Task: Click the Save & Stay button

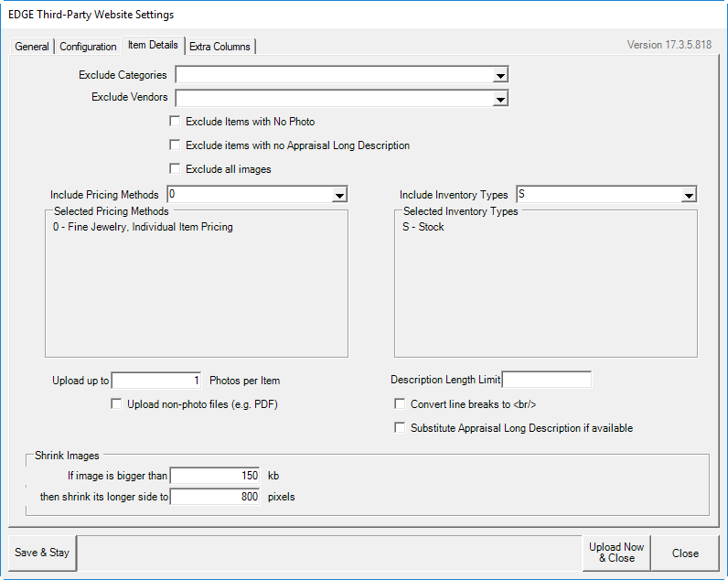Action: click(x=42, y=553)
